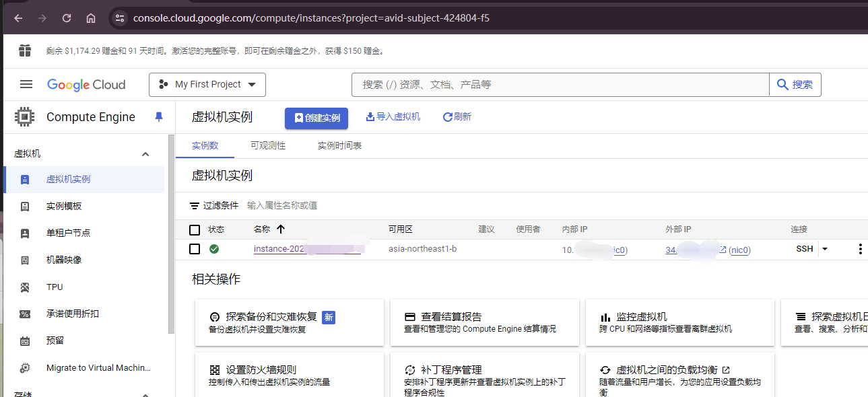Click the 机器映像 sidebar icon
Image resolution: width=868 pixels, height=397 pixels.
pyautogui.click(x=25, y=260)
